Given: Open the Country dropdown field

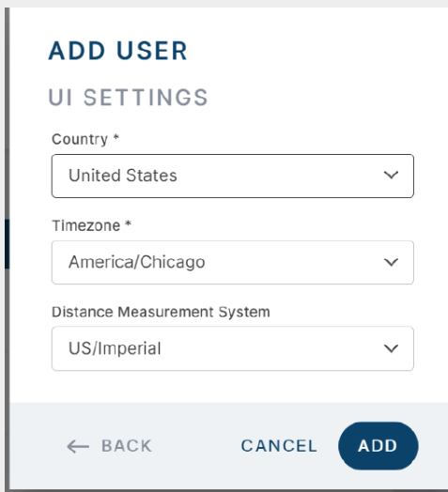Looking at the screenshot, I should (233, 176).
